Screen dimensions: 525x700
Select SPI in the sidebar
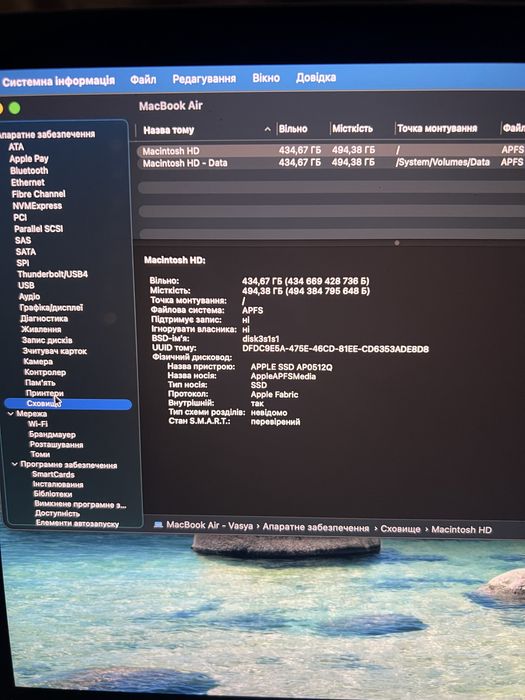[22, 263]
